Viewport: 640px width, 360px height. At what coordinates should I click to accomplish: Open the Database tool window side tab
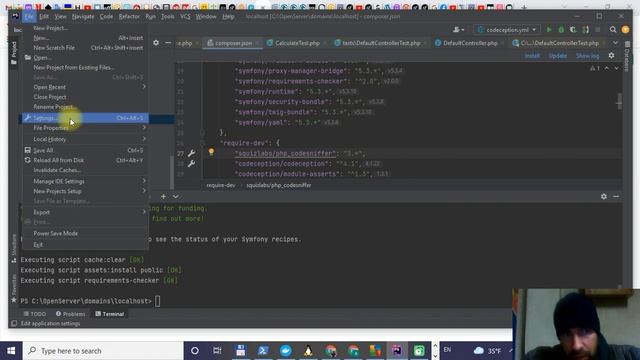[627, 56]
